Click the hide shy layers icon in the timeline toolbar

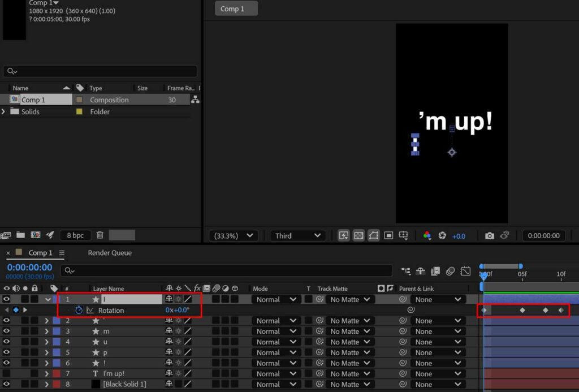pos(420,271)
